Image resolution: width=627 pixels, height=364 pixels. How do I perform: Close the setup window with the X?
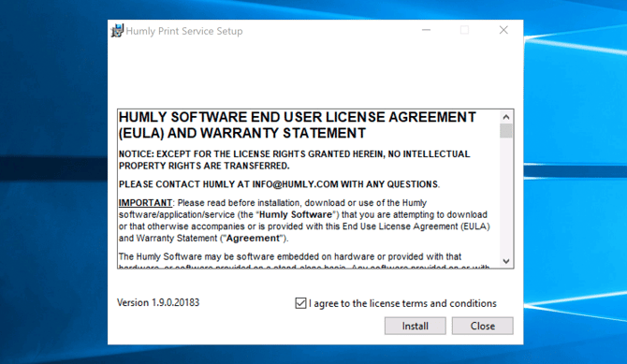click(x=503, y=30)
